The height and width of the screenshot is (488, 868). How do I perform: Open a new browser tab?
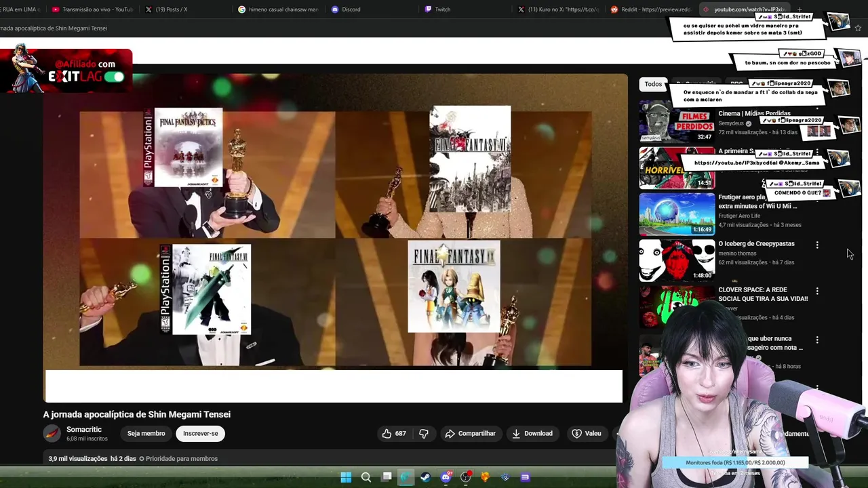800,9
